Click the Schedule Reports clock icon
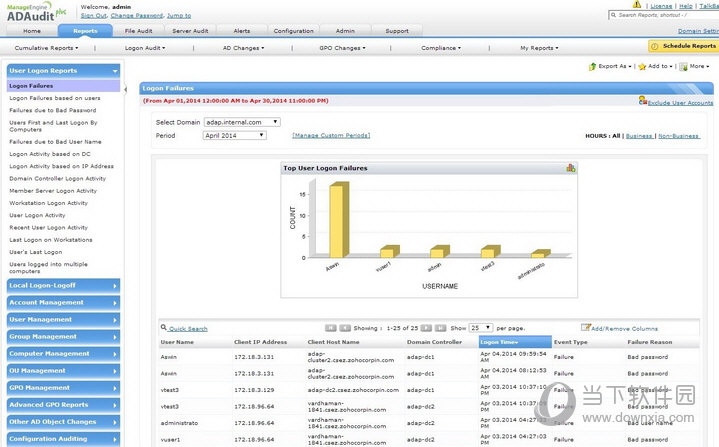Screen dimensions: 719x447 click(x=655, y=46)
